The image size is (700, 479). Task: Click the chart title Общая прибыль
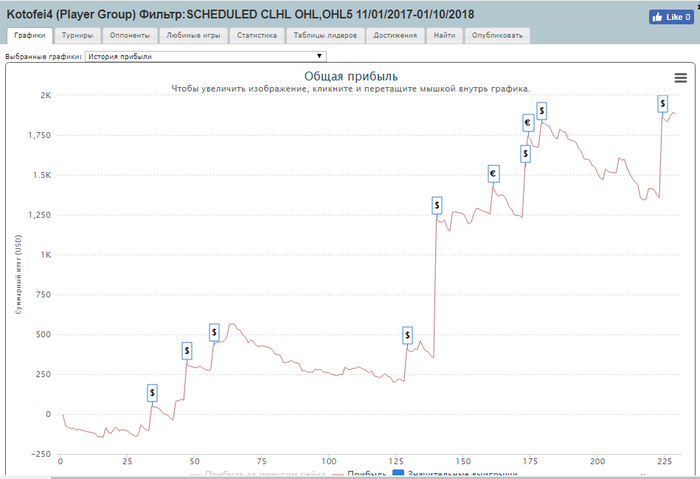(x=351, y=76)
